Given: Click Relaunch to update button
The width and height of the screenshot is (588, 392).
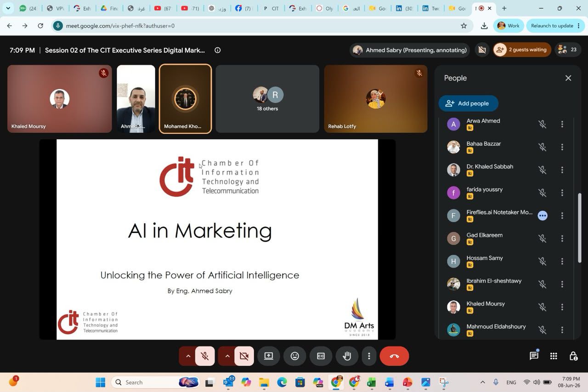Looking at the screenshot, I should (555, 26).
